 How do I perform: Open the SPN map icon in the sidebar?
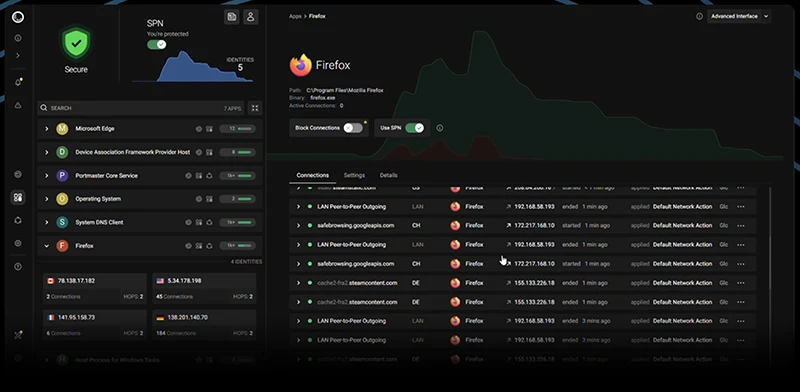[x=18, y=220]
